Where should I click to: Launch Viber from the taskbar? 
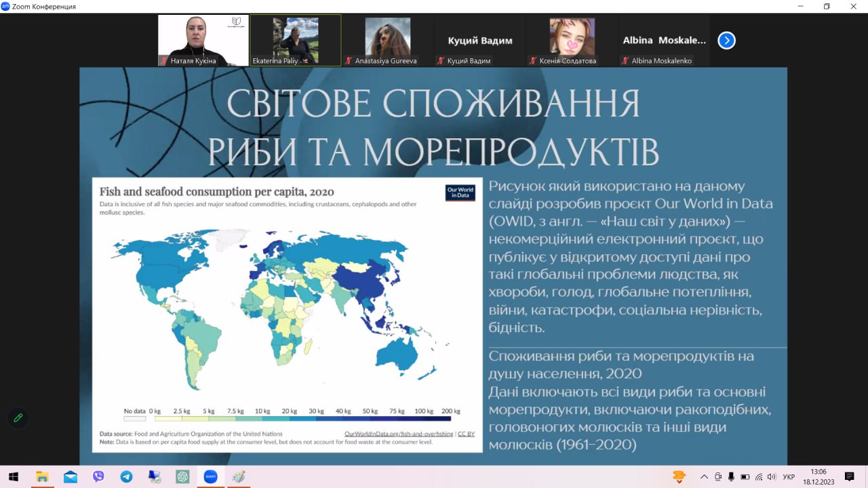(x=98, y=476)
